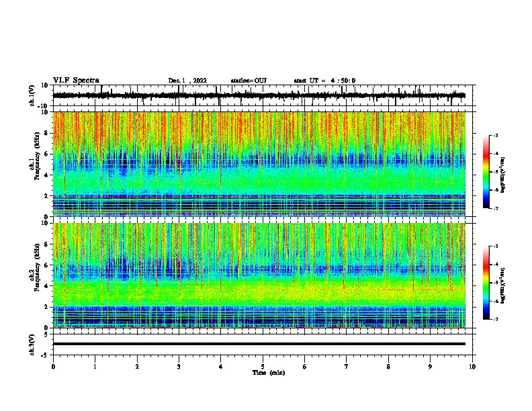Click time axis tick label 7
The image size is (532, 411).
(347, 367)
